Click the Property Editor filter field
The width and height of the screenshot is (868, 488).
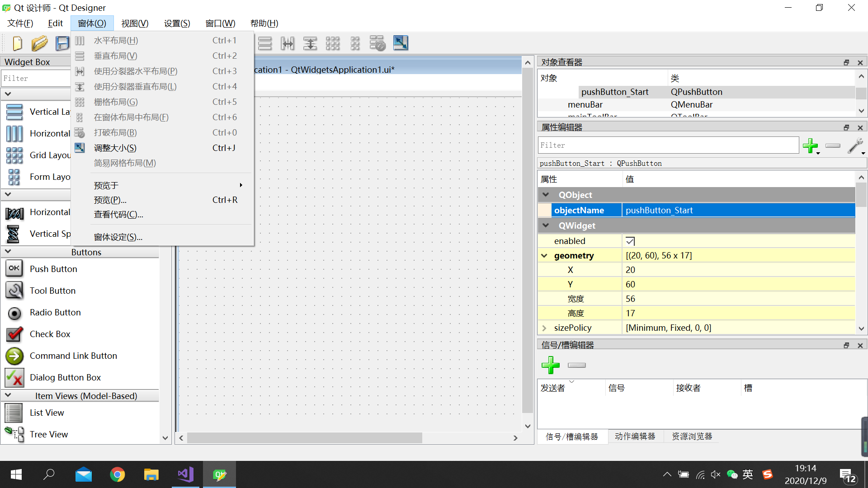[x=668, y=145]
